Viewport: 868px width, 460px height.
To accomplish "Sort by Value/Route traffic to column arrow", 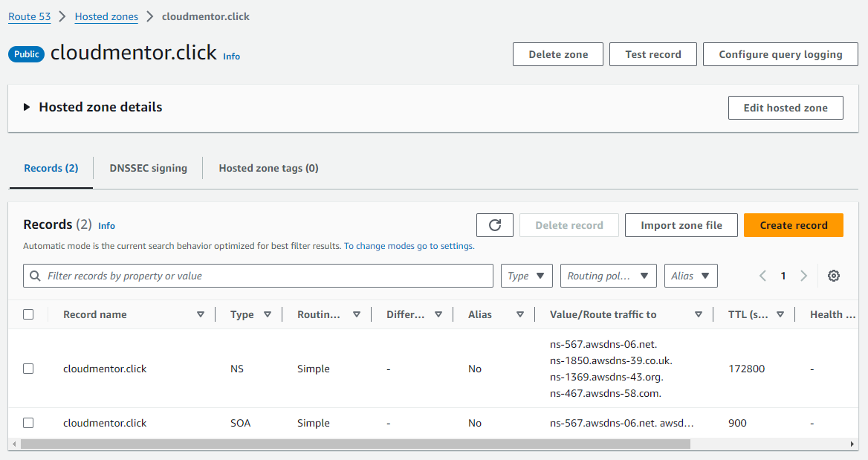I will click(x=699, y=314).
